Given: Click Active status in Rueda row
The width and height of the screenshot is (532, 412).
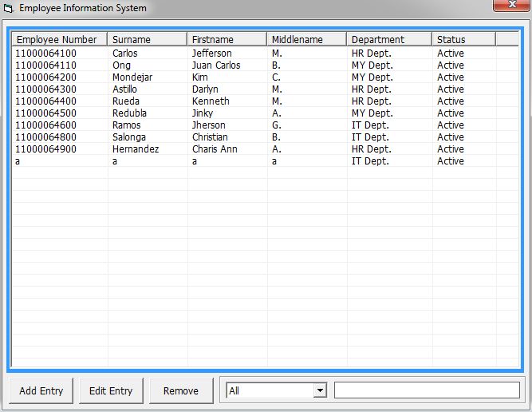Looking at the screenshot, I should point(450,101).
